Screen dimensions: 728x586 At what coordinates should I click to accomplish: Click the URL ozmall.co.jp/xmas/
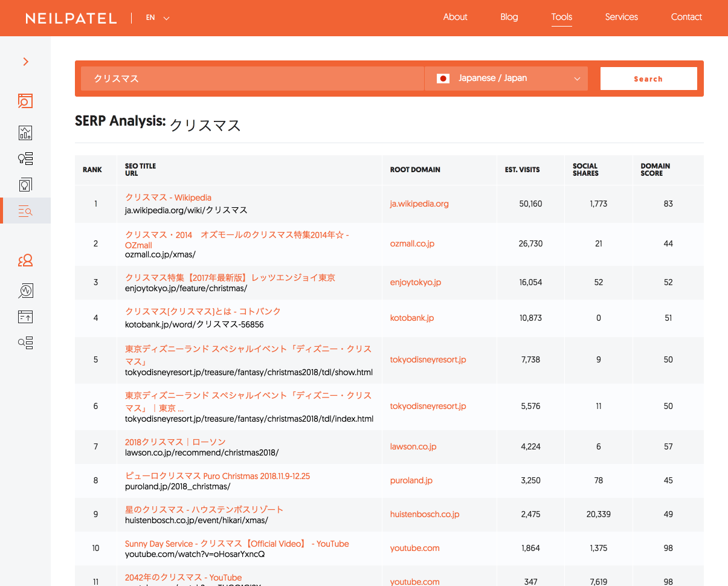pyautogui.click(x=160, y=255)
